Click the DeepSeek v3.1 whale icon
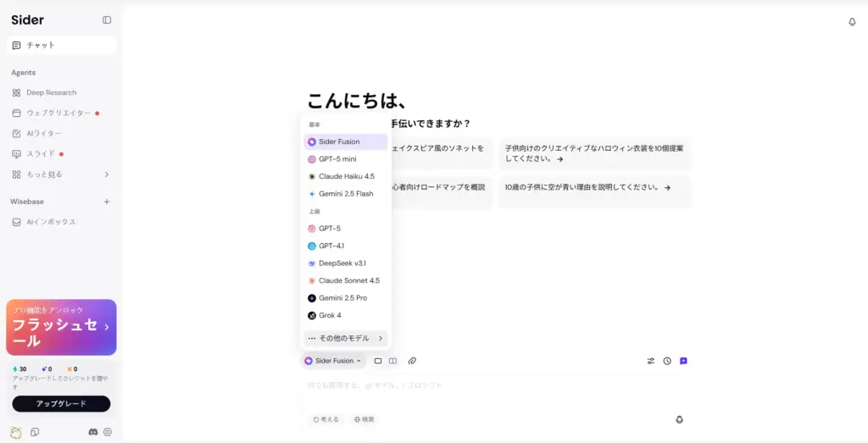This screenshot has height=443, width=868. tap(312, 263)
